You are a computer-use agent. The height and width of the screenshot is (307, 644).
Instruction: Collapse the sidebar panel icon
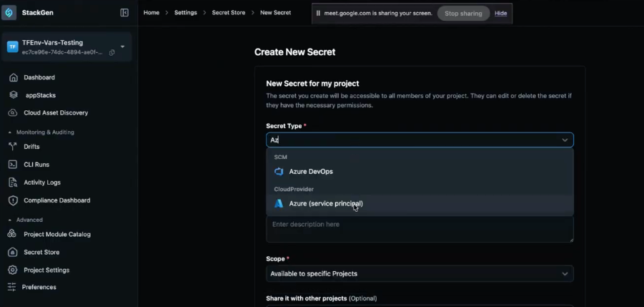coord(124,13)
